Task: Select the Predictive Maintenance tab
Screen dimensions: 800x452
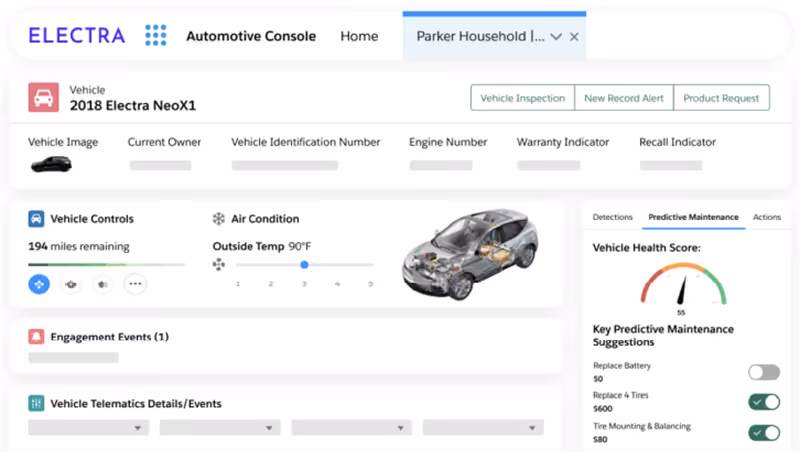Action: pyautogui.click(x=693, y=217)
